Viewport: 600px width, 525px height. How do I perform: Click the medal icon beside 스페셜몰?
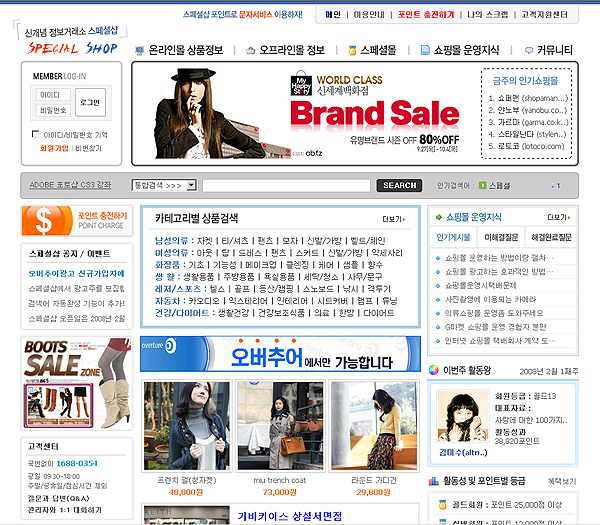click(352, 50)
